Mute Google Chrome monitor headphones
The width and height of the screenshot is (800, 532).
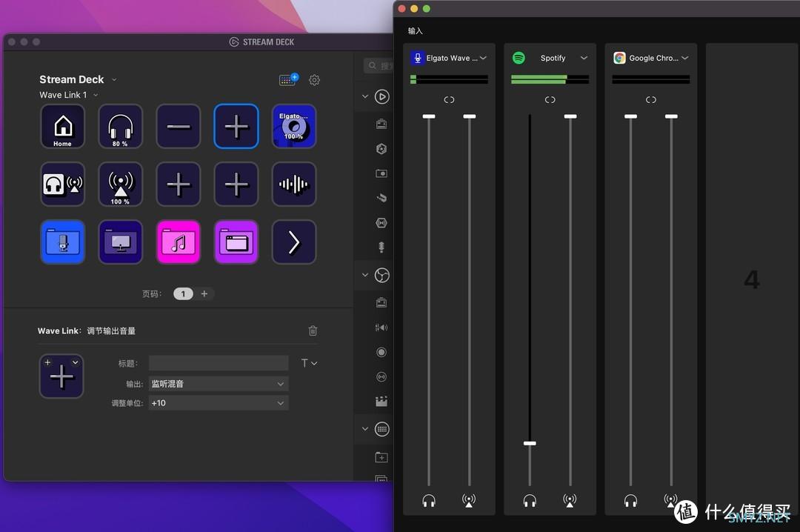pyautogui.click(x=630, y=500)
